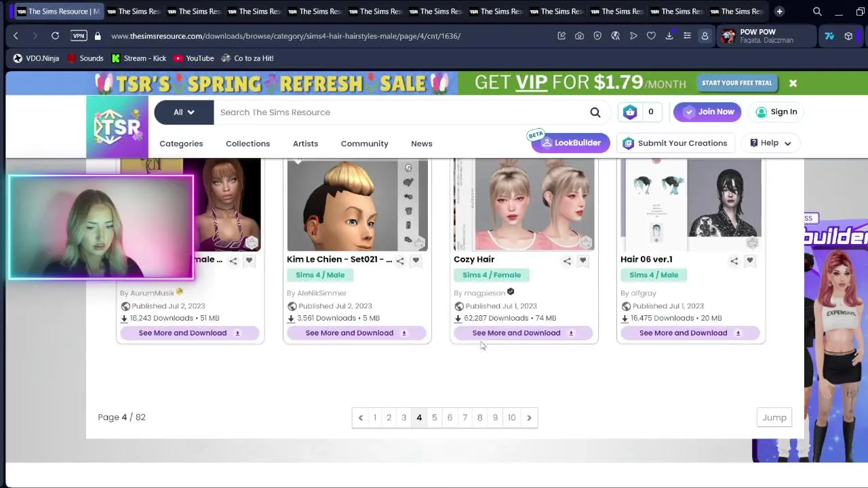Open a new tab with plus button
This screenshot has height=488, width=868.
coord(779,12)
